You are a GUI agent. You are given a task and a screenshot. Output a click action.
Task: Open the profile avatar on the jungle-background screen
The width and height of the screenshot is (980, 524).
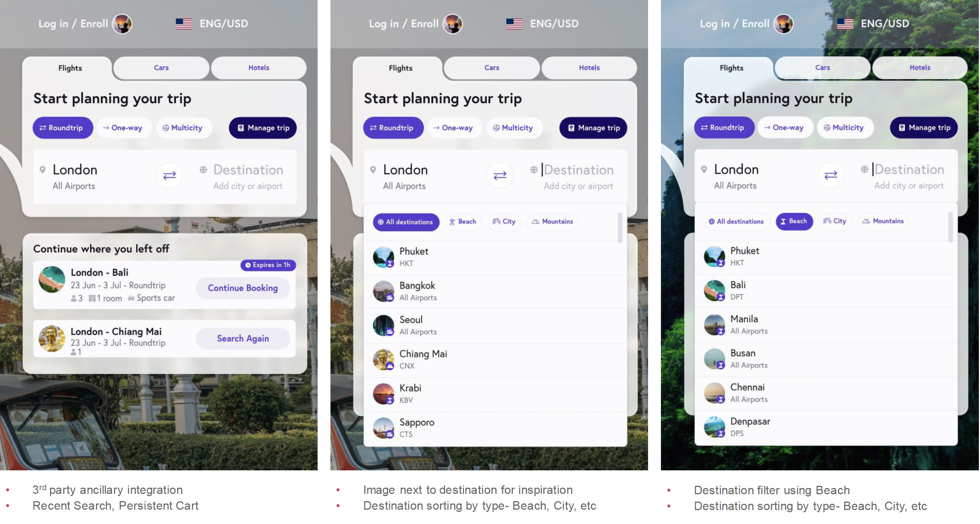coord(784,24)
